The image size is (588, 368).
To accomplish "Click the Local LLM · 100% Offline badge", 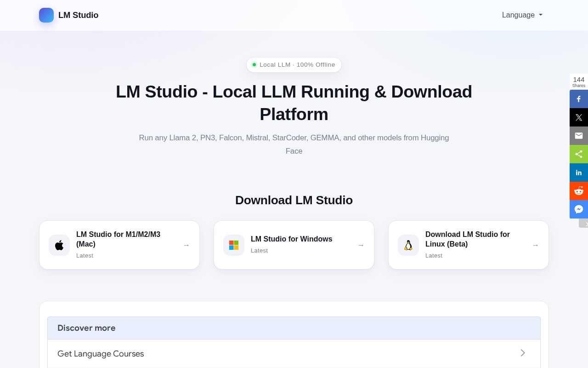I will [x=294, y=65].
